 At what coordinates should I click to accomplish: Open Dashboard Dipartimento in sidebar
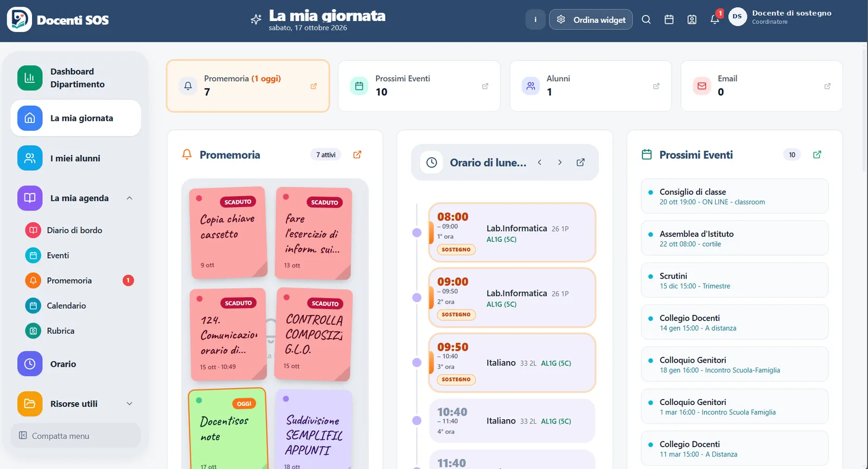pyautogui.click(x=76, y=78)
